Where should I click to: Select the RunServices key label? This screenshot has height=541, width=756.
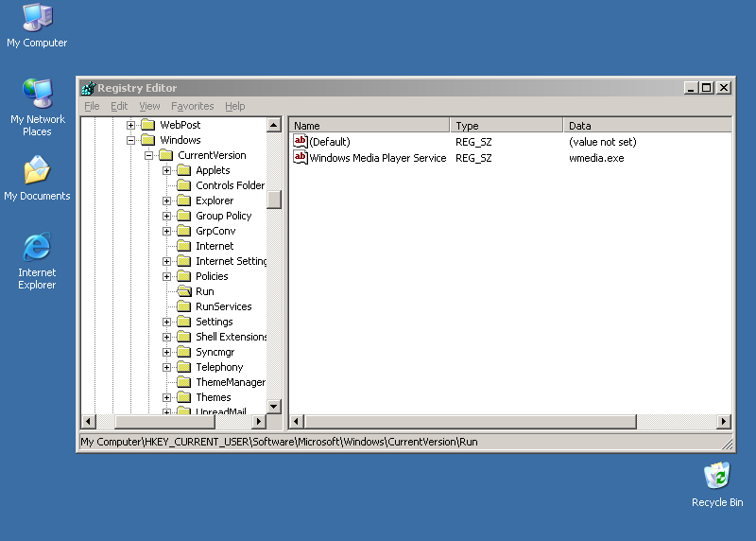224,306
